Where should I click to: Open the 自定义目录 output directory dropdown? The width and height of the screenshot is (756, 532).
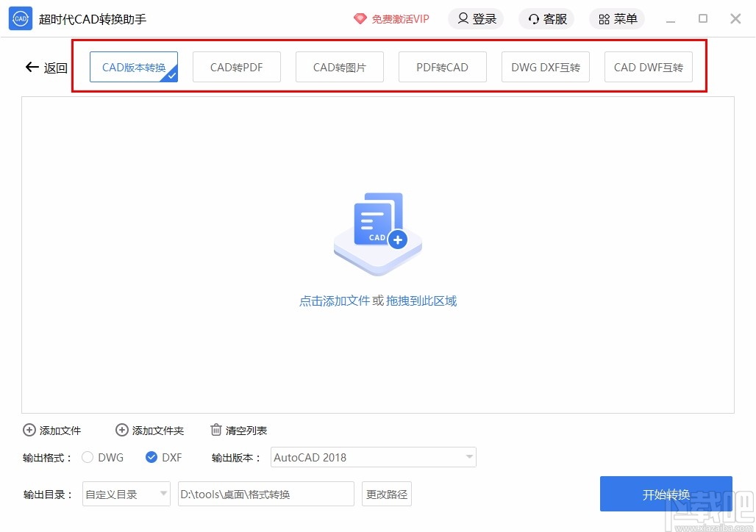point(126,494)
